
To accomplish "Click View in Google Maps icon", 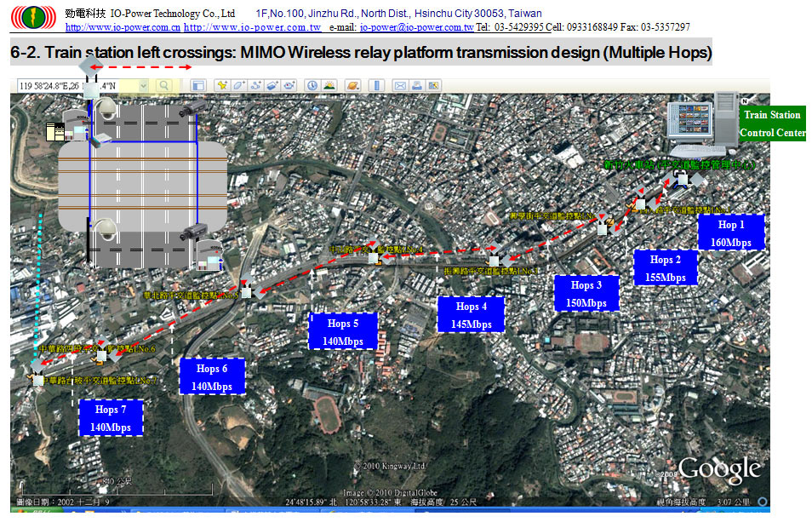I will pos(433,85).
